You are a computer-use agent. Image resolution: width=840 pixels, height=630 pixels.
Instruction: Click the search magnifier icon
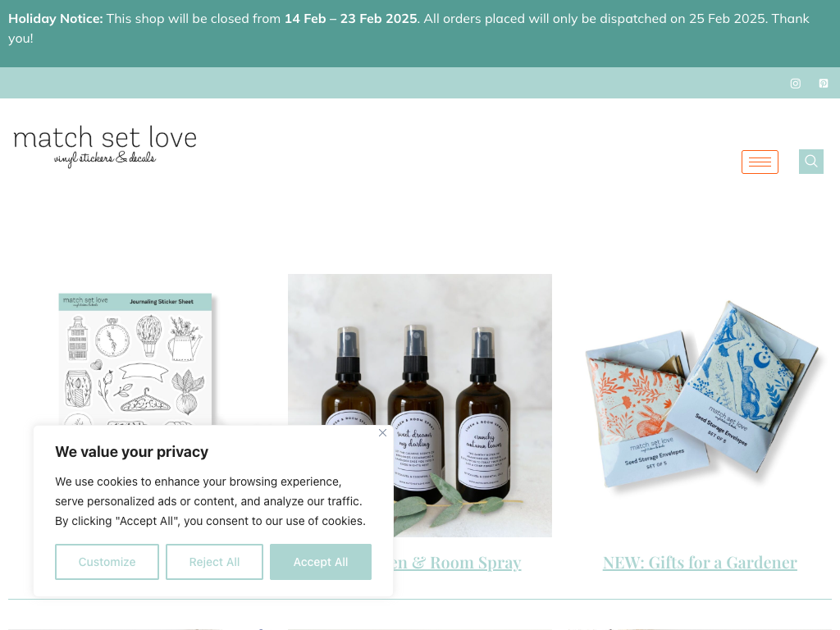click(811, 162)
